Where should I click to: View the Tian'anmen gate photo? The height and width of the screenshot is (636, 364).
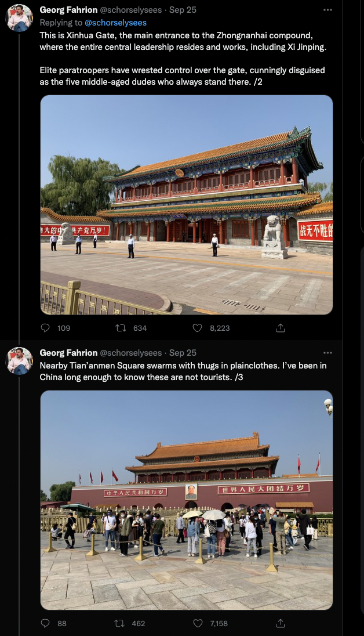coord(187,500)
